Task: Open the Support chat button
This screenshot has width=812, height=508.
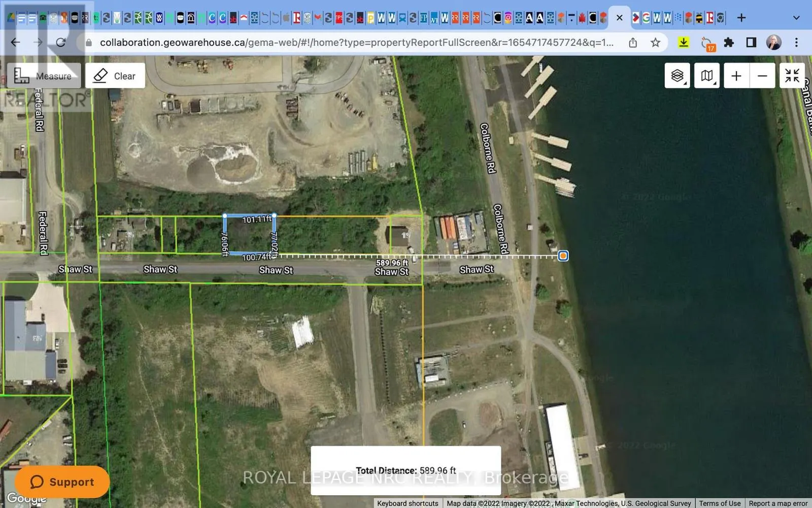Action: point(62,482)
